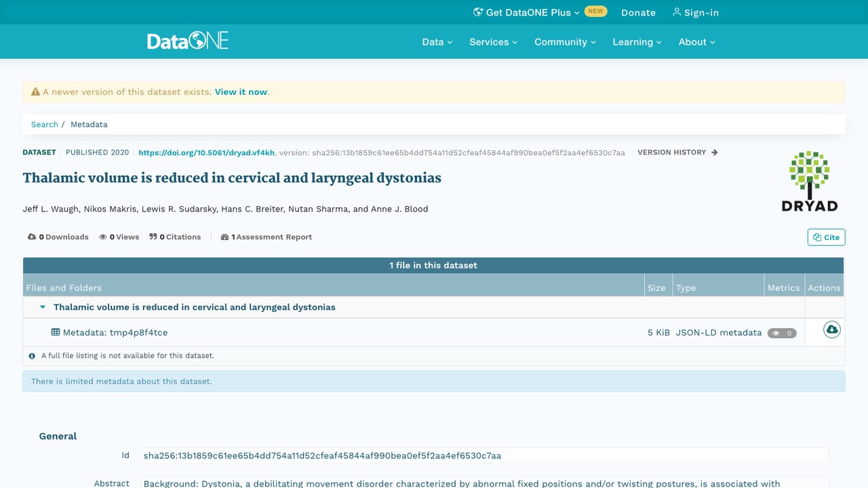
Task: Click the views eye icon in stats row
Action: click(103, 237)
